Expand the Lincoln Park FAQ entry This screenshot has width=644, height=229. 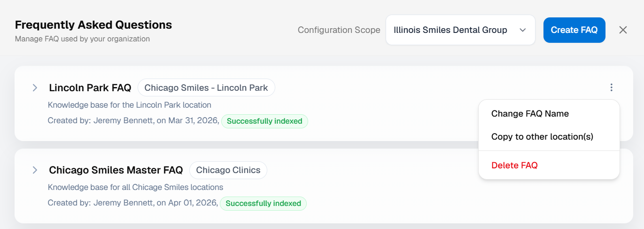(35, 87)
